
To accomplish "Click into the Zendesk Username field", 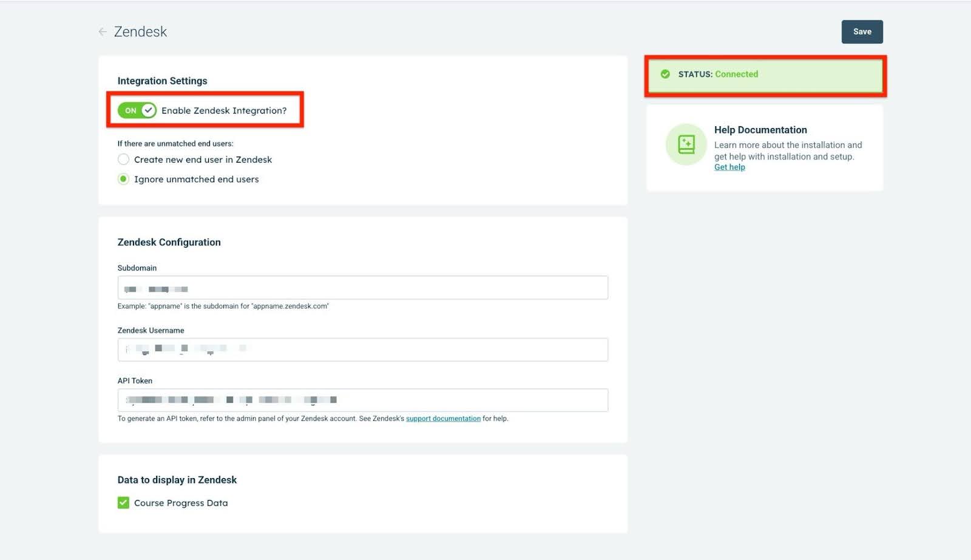I will [x=363, y=349].
